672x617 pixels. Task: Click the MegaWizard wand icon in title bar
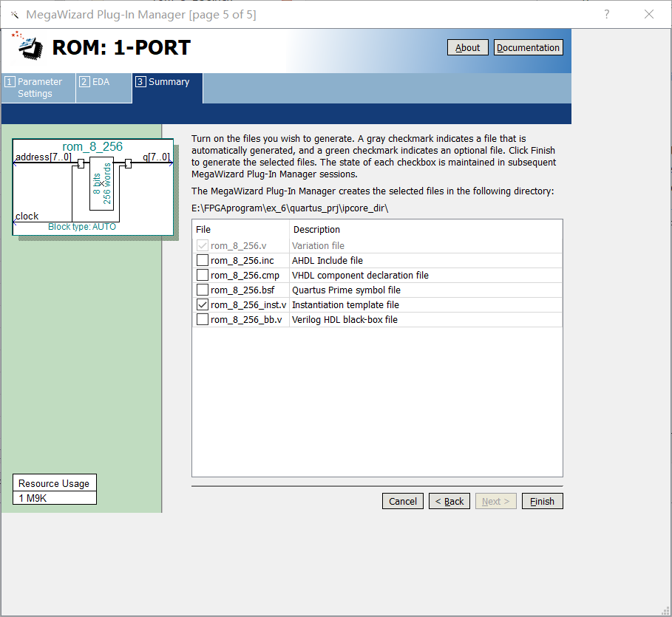(x=15, y=15)
